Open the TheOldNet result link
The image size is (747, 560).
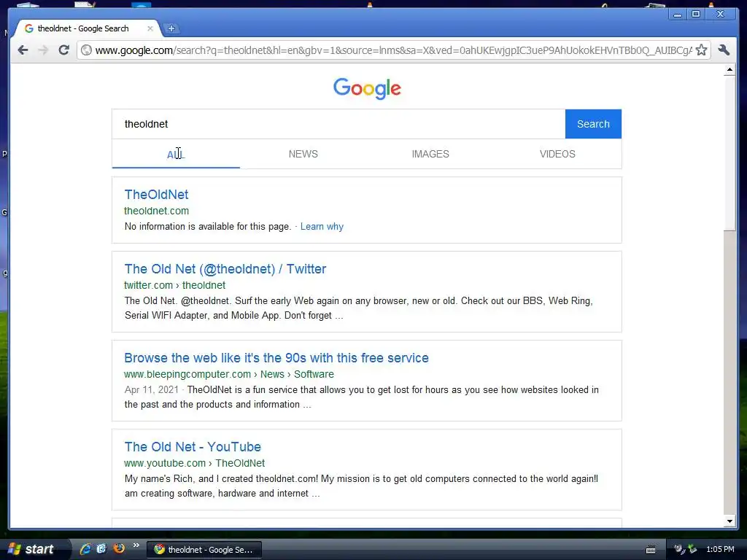click(156, 194)
